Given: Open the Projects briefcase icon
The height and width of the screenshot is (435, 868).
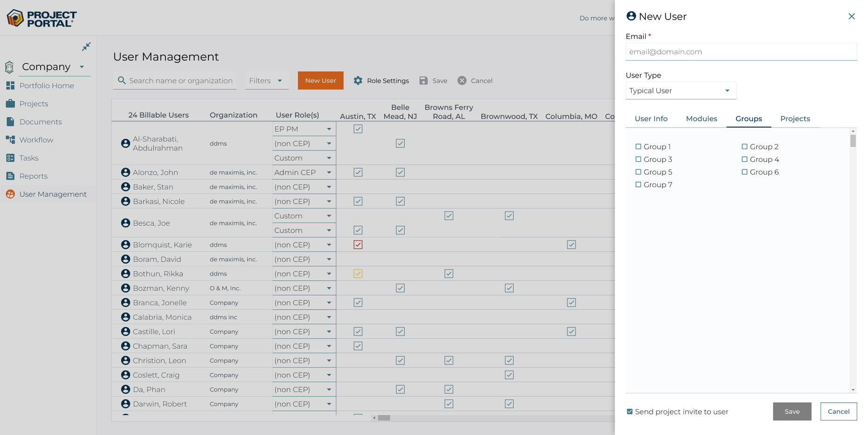Looking at the screenshot, I should click(10, 104).
